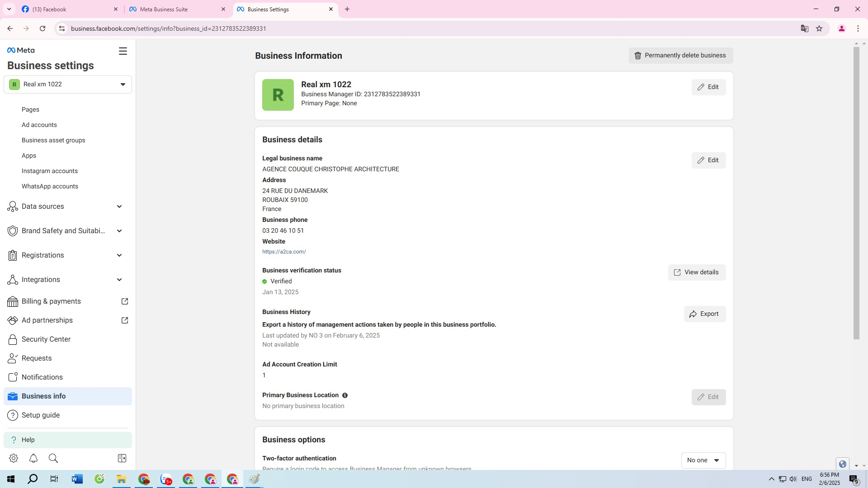Click the hamburger menu icon in sidebar

[x=123, y=51]
